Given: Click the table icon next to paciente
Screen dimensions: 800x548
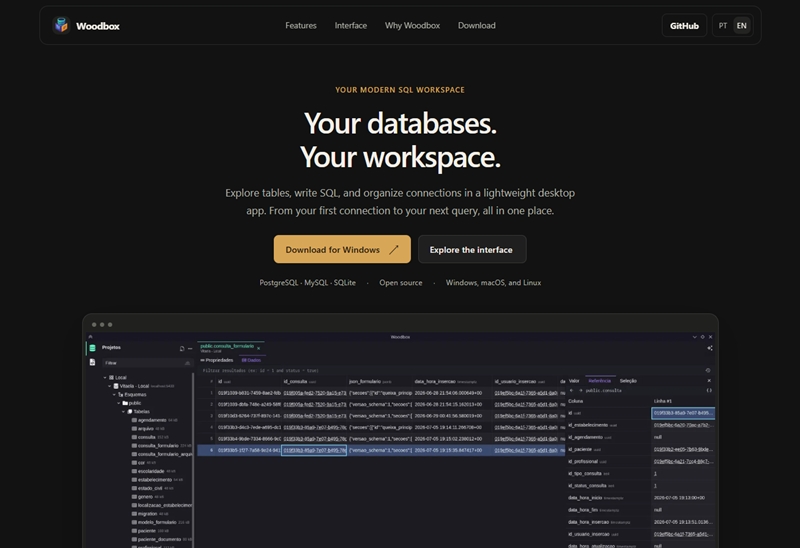Looking at the screenshot, I should click(x=134, y=531).
